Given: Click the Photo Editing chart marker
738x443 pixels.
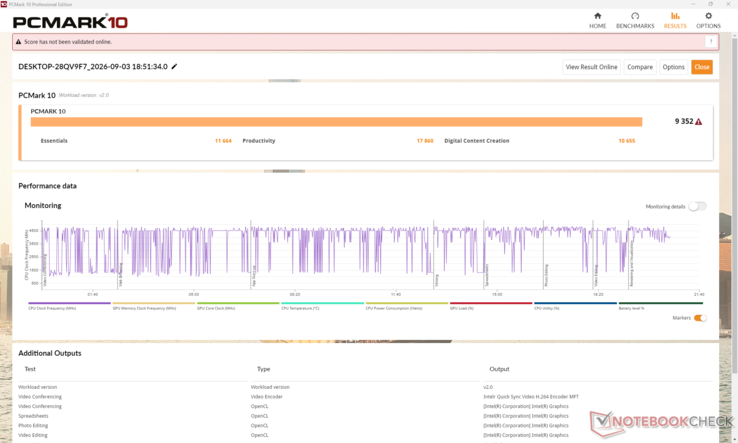Looking at the screenshot, I should (546, 276).
